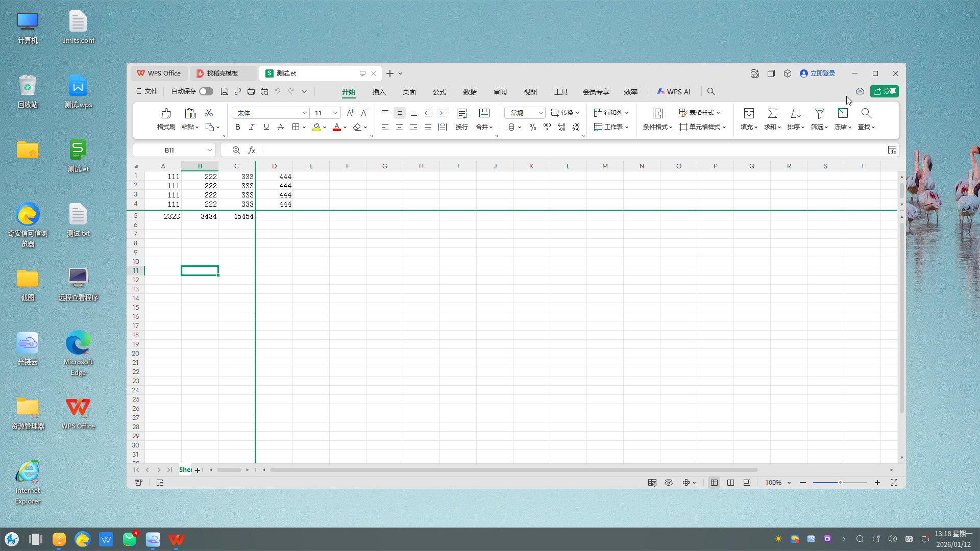Click the zoom slider handle
The width and height of the screenshot is (980, 551).
pyautogui.click(x=840, y=483)
